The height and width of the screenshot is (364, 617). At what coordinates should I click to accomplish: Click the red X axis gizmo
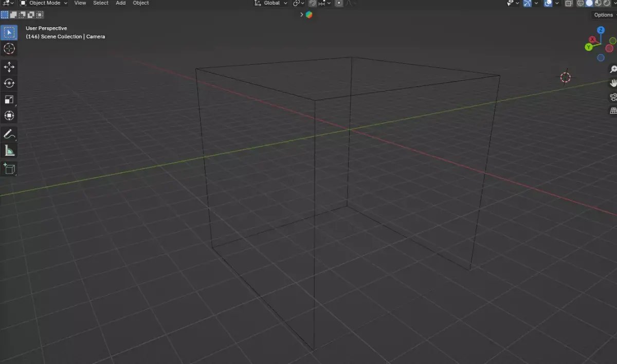pyautogui.click(x=592, y=39)
